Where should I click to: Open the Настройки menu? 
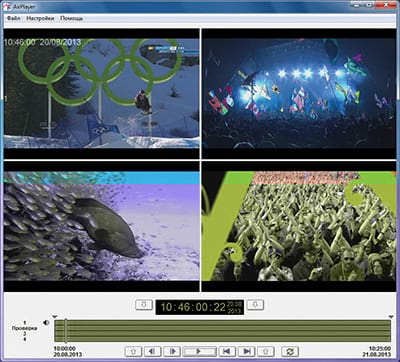(x=40, y=19)
